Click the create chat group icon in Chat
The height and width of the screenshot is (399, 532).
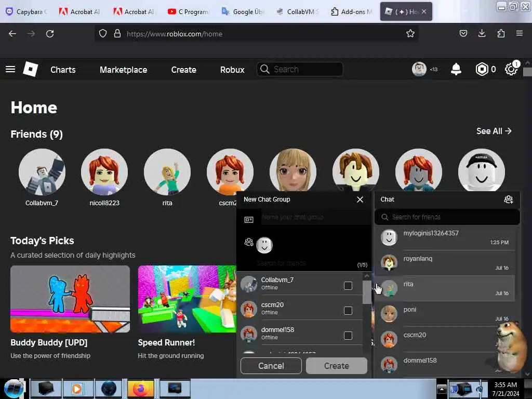(508, 199)
